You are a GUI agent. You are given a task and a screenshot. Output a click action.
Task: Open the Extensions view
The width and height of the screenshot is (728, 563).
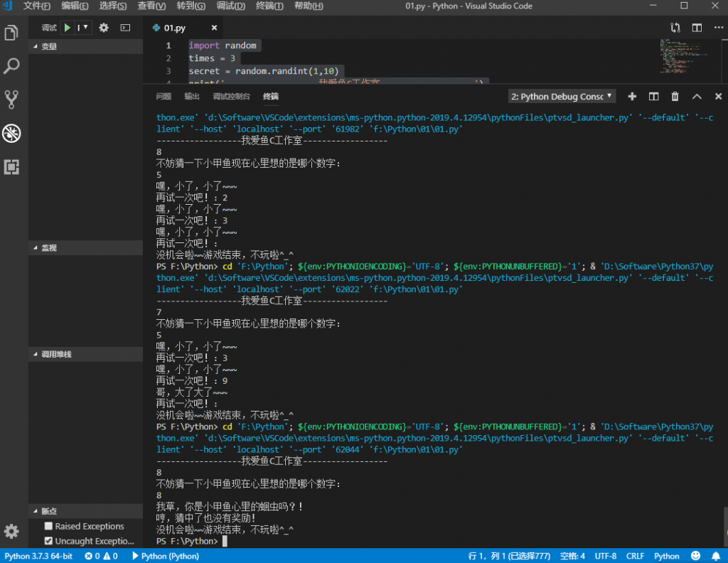click(x=11, y=166)
